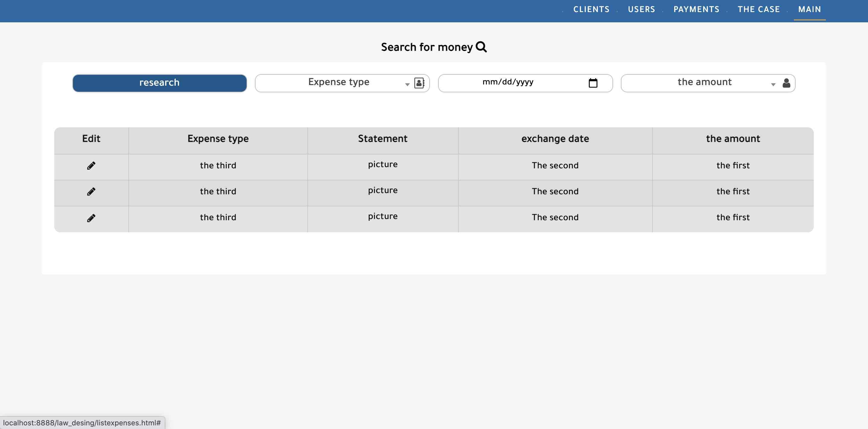The height and width of the screenshot is (429, 868).
Task: Open the calendar picker icon in date field
Action: click(593, 83)
